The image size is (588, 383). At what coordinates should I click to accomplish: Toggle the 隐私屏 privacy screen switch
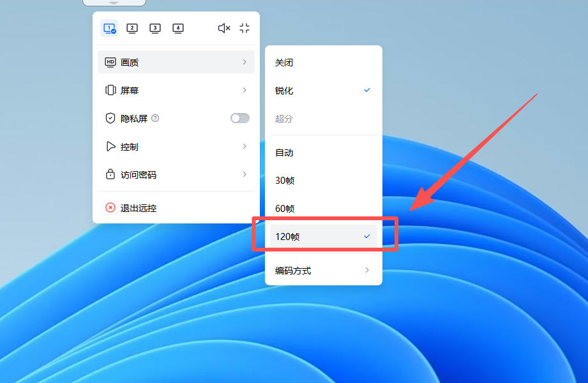click(x=239, y=118)
